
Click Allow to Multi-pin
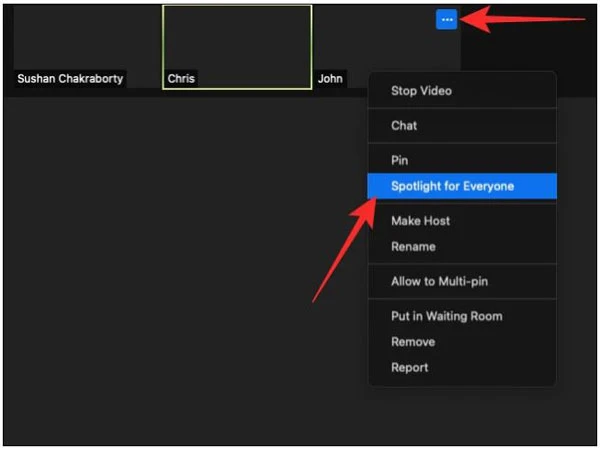(x=462, y=281)
